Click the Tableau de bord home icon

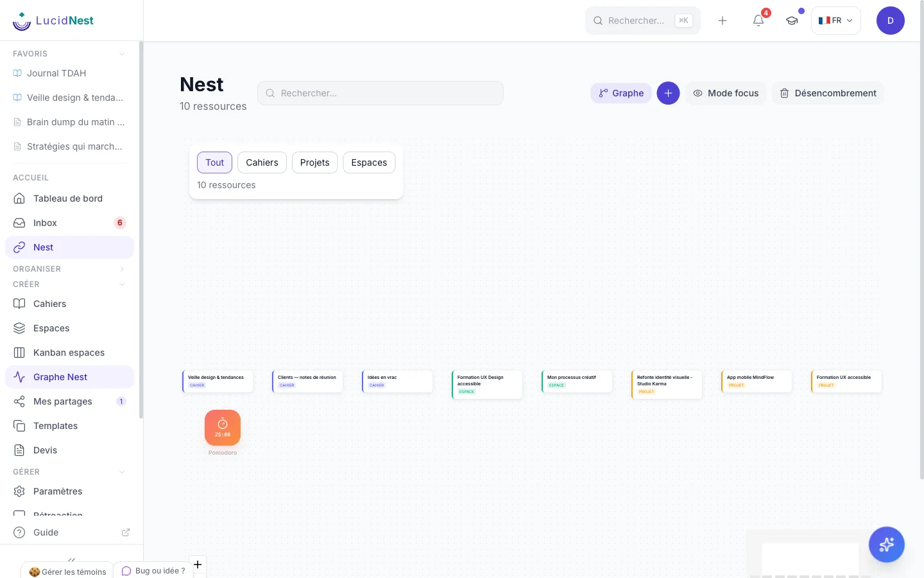point(19,198)
